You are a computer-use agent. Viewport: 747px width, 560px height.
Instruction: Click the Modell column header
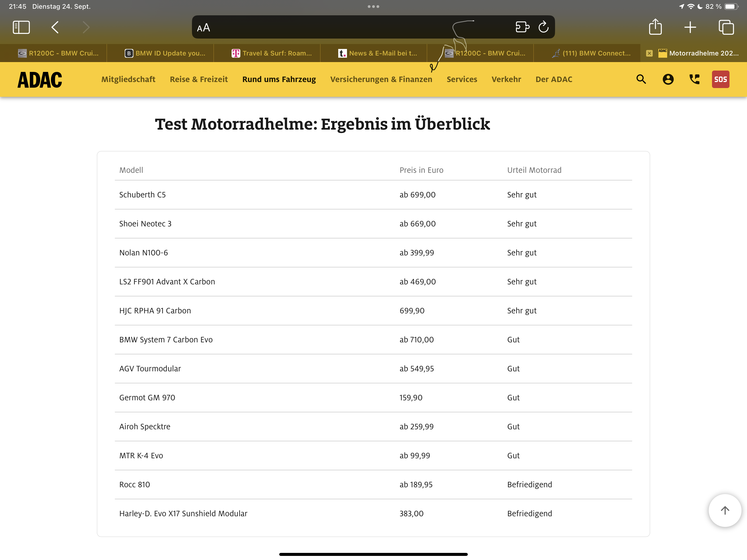131,170
